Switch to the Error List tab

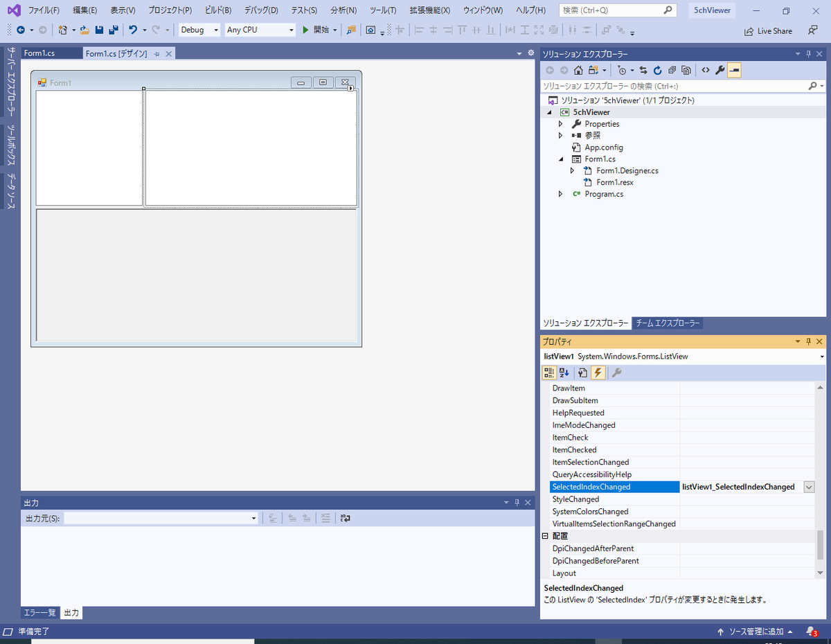tap(40, 613)
